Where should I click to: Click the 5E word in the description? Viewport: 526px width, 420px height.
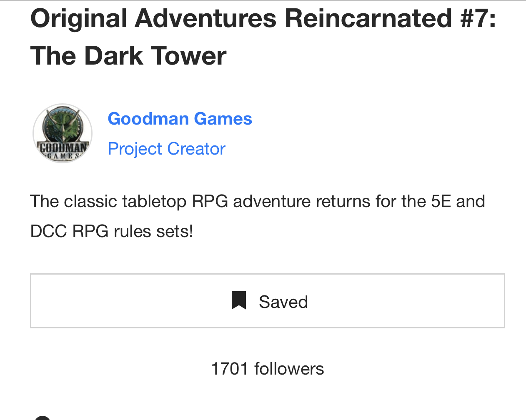click(x=441, y=201)
